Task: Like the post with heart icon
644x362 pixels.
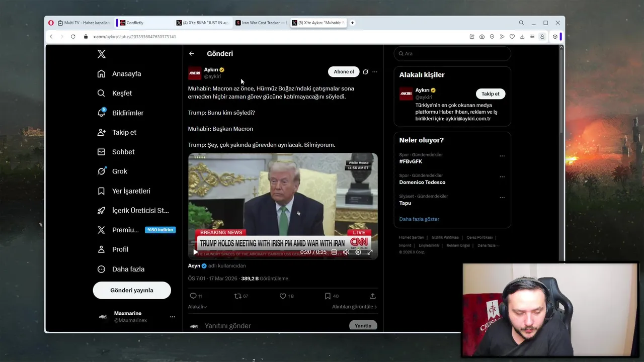Action: pos(286,296)
